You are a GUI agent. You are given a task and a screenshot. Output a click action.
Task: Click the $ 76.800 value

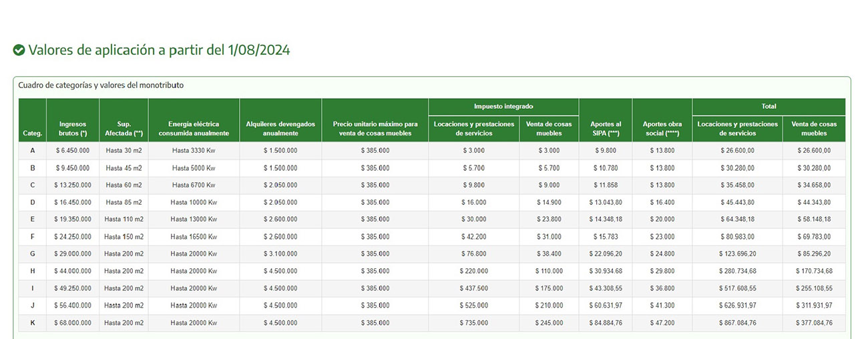[x=474, y=254]
